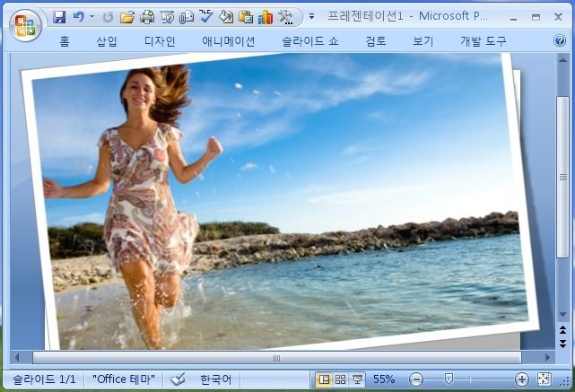Switch to Normal view
This screenshot has height=392, width=575.
324,379
